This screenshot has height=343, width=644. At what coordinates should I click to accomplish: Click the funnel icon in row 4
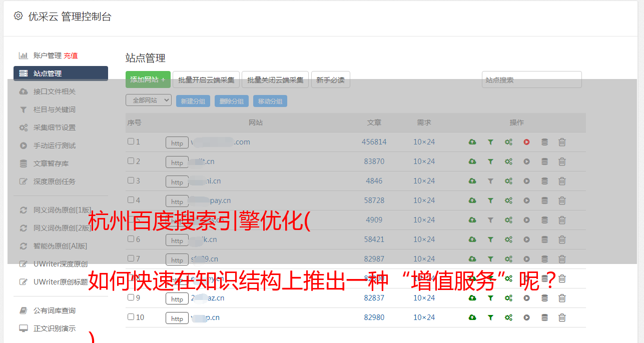tap(490, 200)
